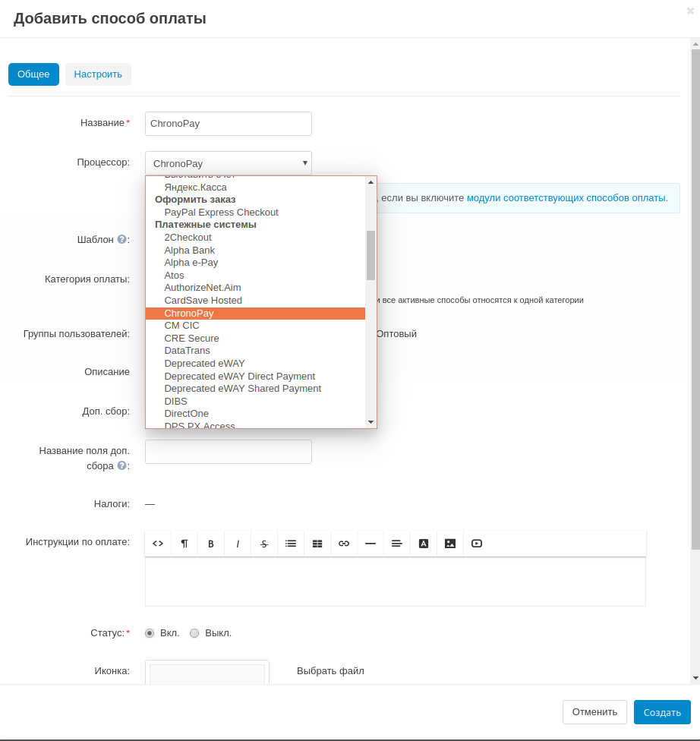Select Alpha Bank from processor list
This screenshot has width=700, height=741.
pos(189,250)
